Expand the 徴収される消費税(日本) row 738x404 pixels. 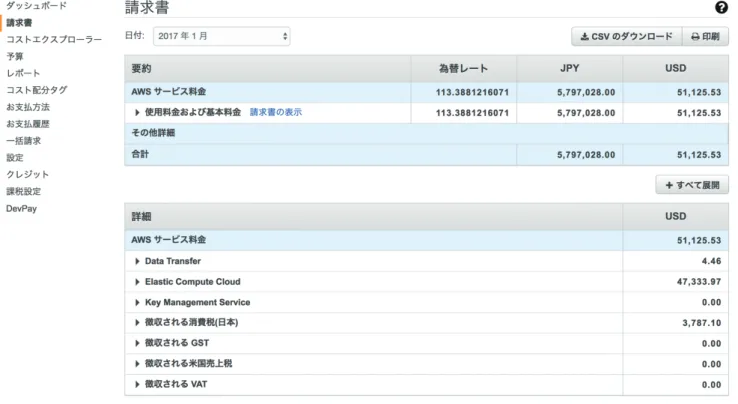(x=137, y=323)
